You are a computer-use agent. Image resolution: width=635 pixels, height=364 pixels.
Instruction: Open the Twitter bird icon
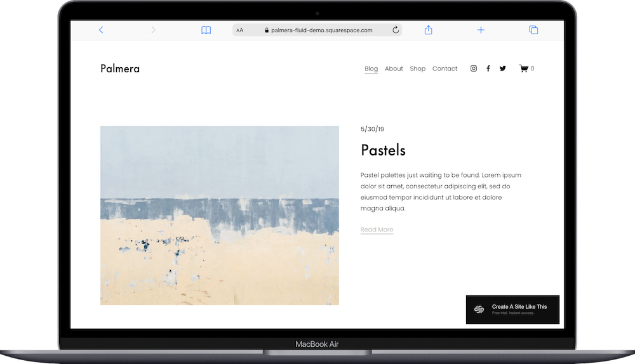tap(502, 68)
